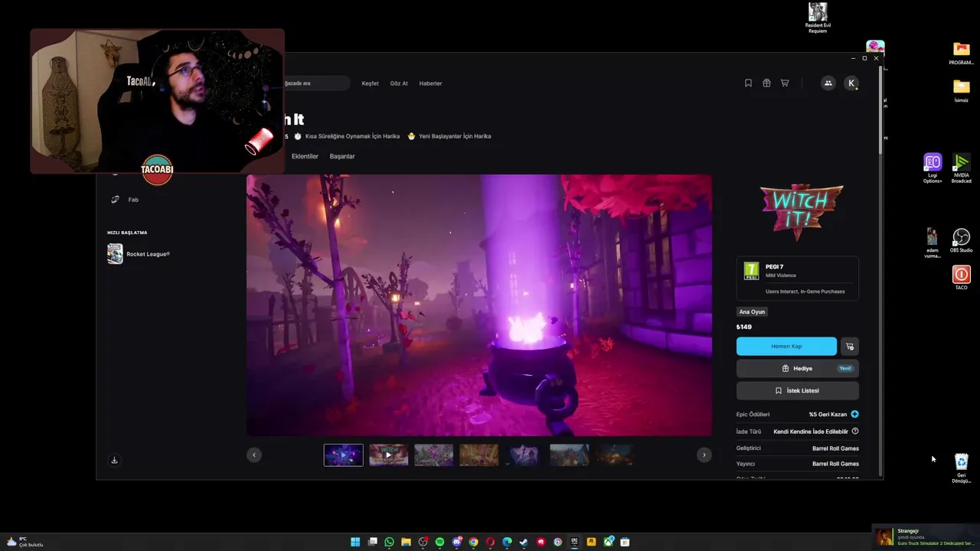980x551 pixels.
Task: Open the downloads icon in the left sidebar
Action: [x=114, y=460]
